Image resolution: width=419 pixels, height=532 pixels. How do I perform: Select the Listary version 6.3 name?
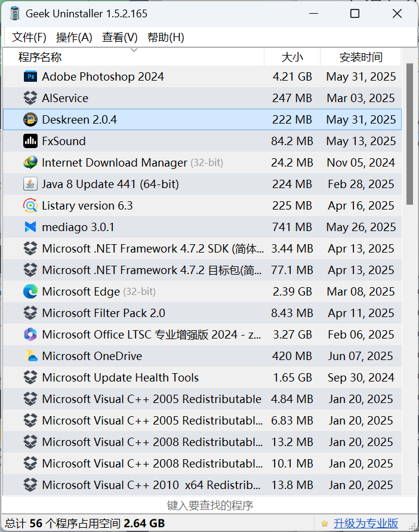[87, 205]
